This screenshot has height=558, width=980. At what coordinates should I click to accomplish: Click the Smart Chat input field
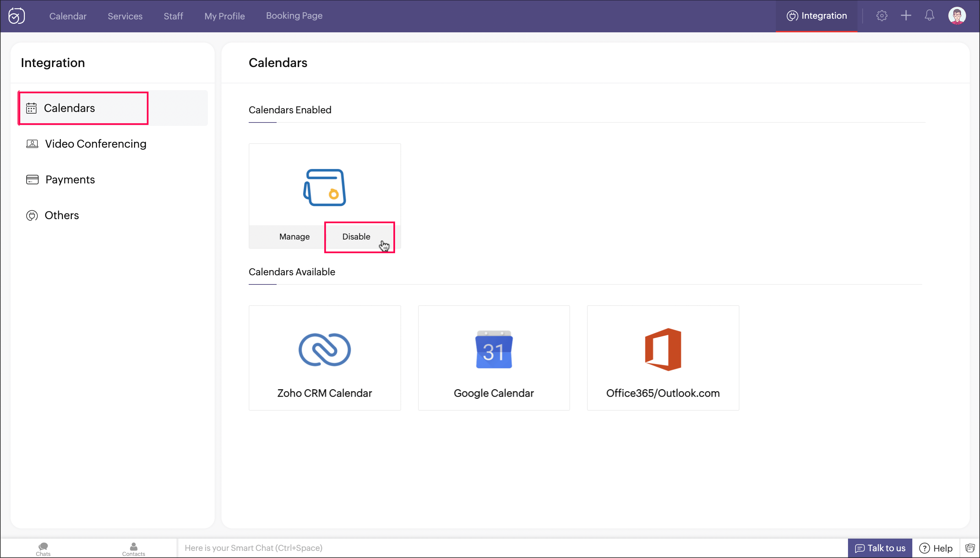click(x=512, y=548)
